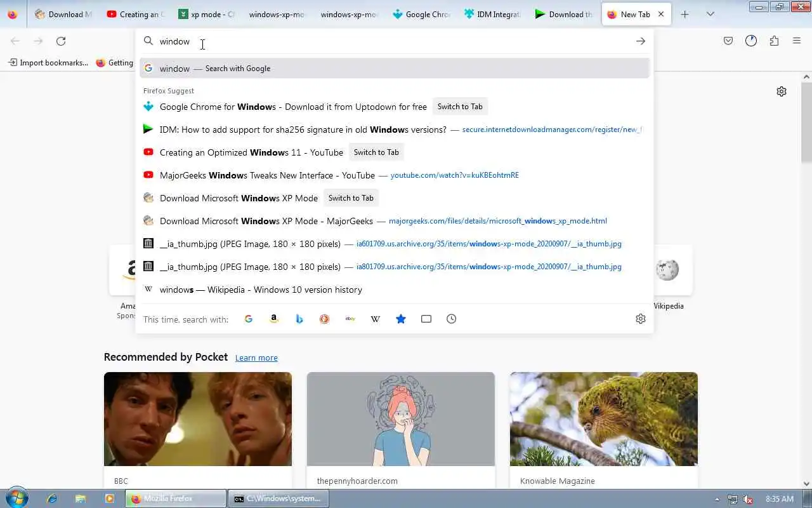Go forward one page

(x=38, y=41)
